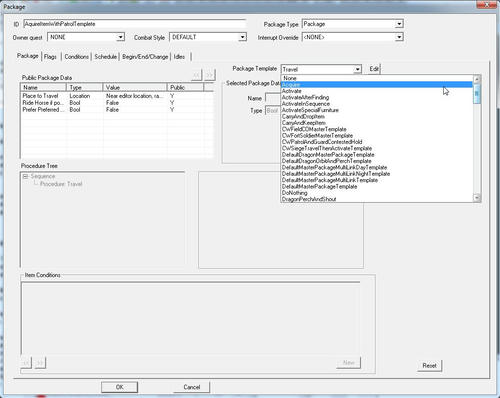Collapse the Sequence node in Procedure Tree

[25, 176]
